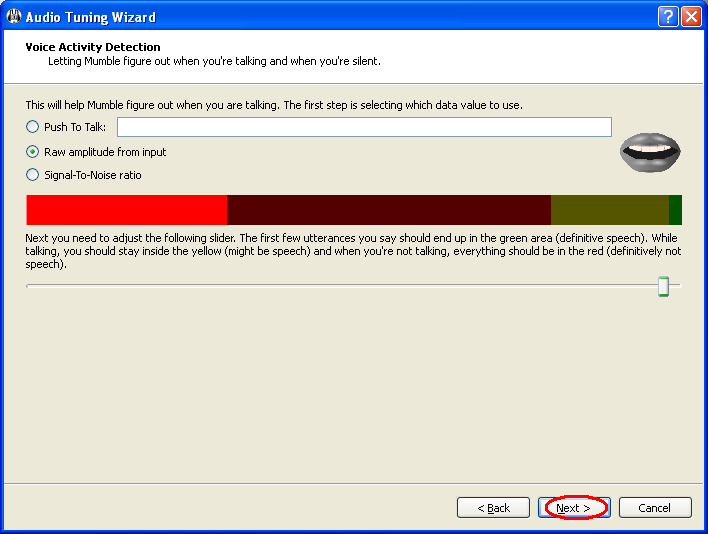
Task: Click the talking lips icon
Action: tap(650, 151)
